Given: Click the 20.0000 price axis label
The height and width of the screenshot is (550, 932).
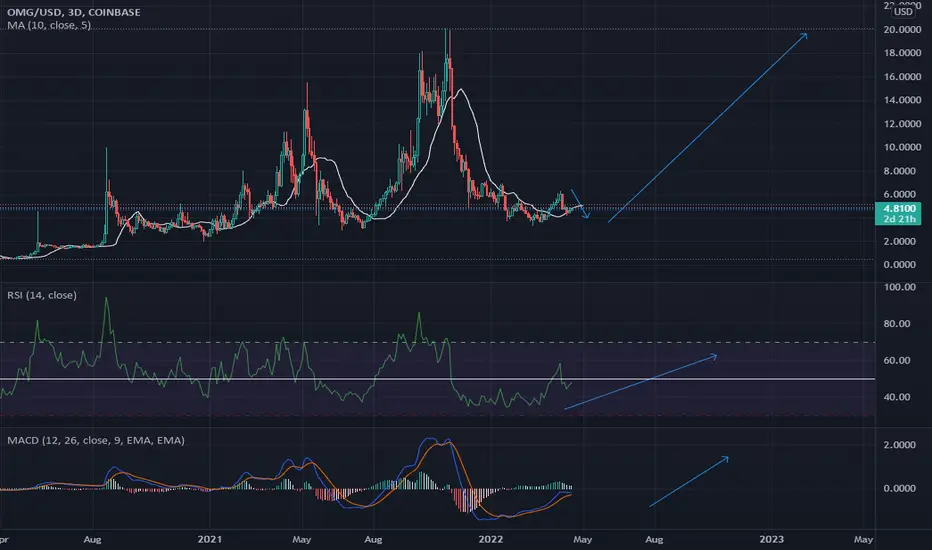Looking at the screenshot, I should [x=902, y=29].
